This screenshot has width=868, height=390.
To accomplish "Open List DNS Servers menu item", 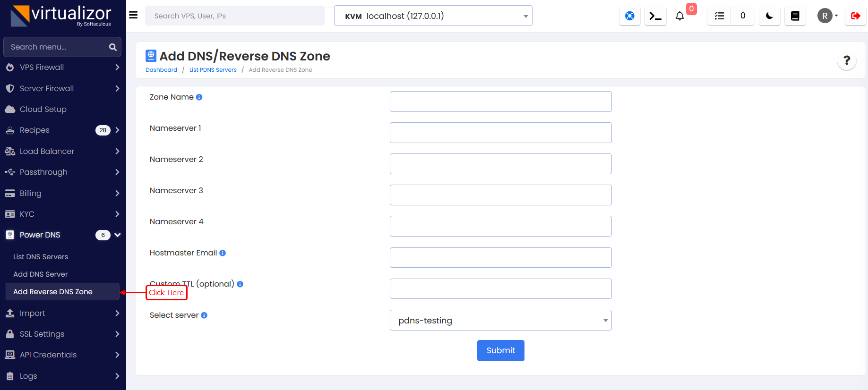I will pyautogui.click(x=41, y=257).
